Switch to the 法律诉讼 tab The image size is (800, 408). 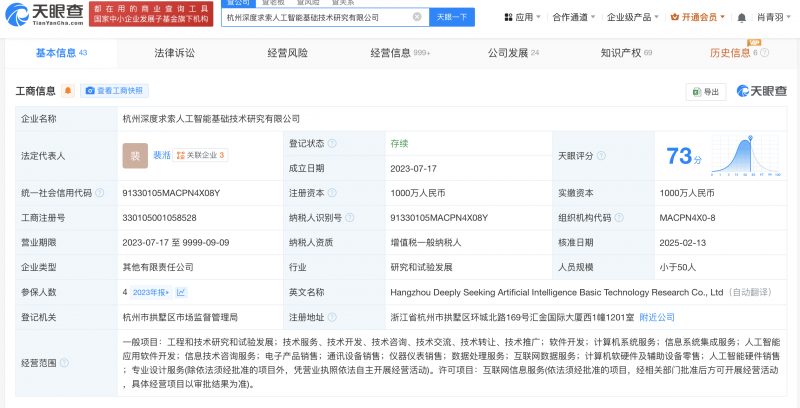pos(174,53)
